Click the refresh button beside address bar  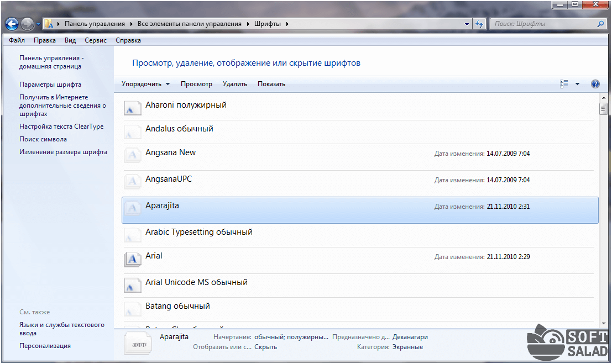coord(479,24)
